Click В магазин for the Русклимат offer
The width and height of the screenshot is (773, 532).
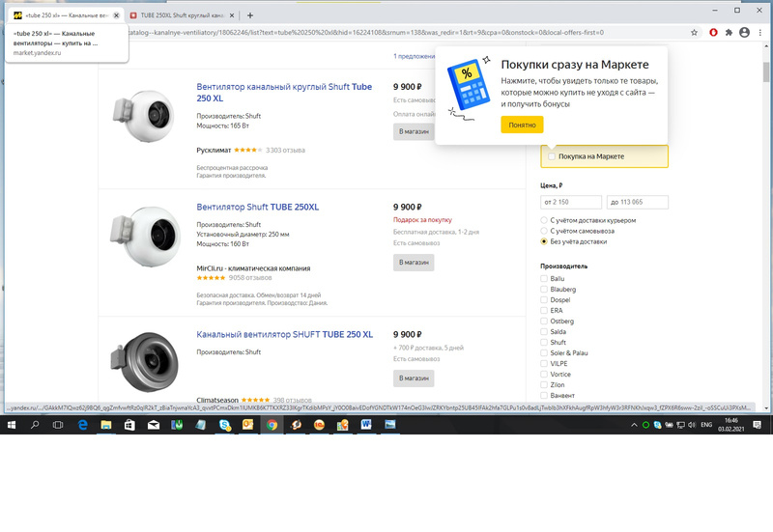pos(414,131)
